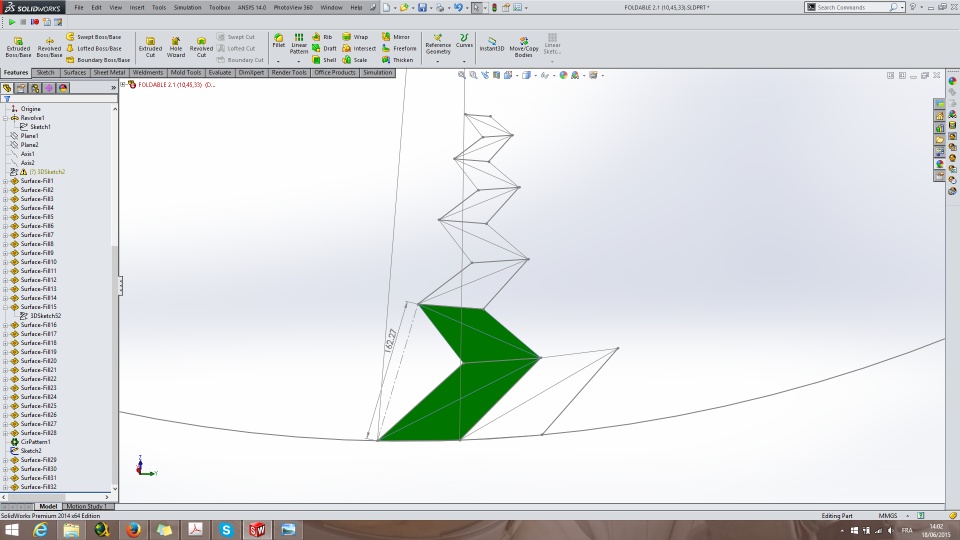Use the Mirror feature
The image size is (960, 540).
396,37
